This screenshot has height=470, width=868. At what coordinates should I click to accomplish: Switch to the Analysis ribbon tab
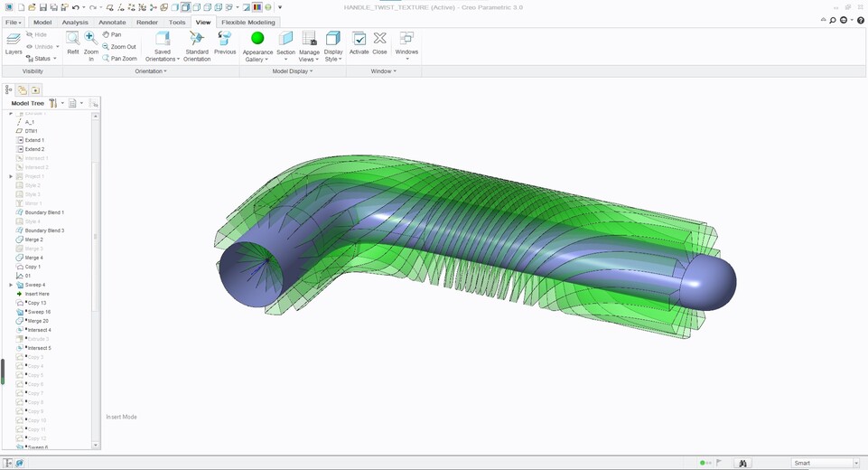pyautogui.click(x=75, y=23)
